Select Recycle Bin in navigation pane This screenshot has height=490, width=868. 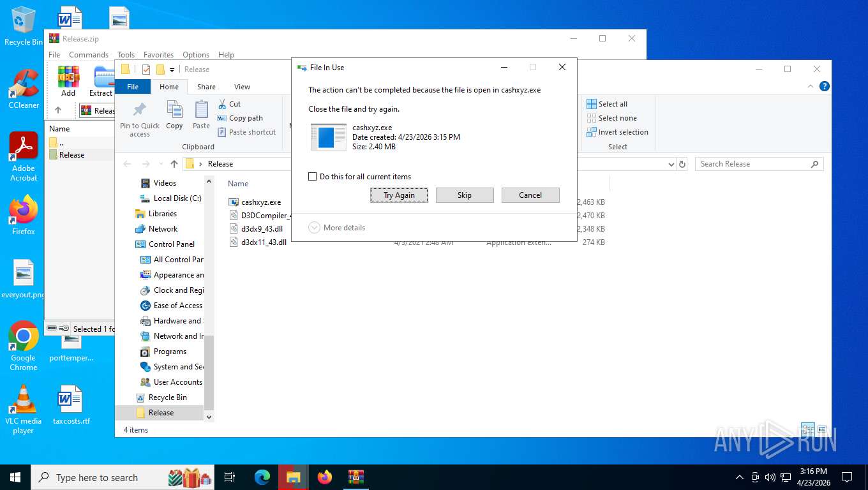[167, 397]
